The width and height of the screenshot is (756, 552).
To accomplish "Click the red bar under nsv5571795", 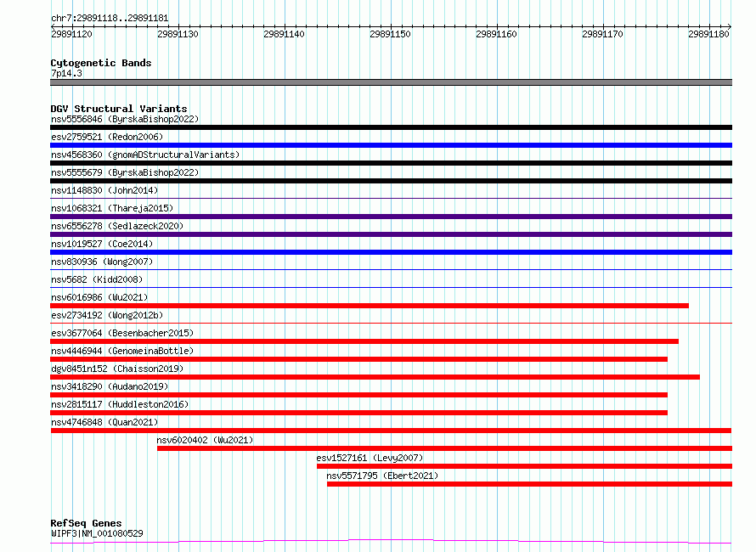I will [529, 484].
